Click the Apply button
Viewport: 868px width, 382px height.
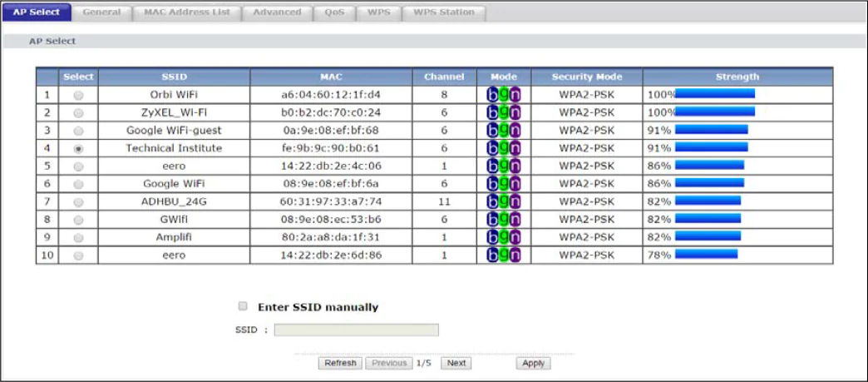(533, 363)
